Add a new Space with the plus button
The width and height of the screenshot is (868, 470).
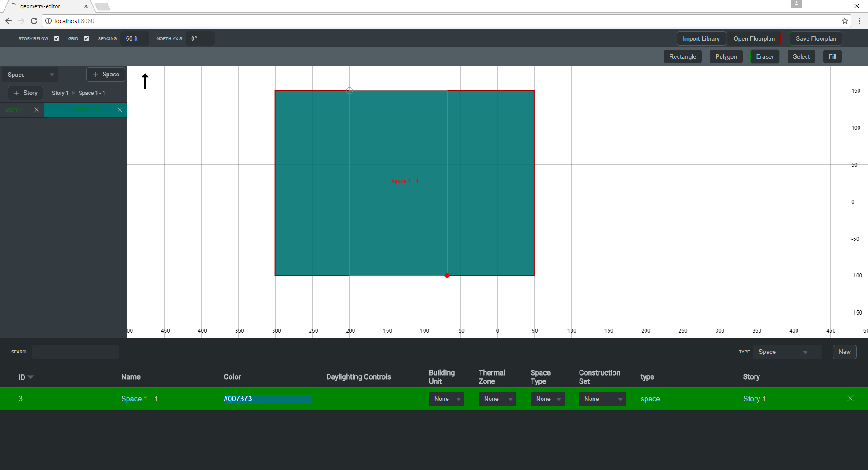[x=105, y=74]
